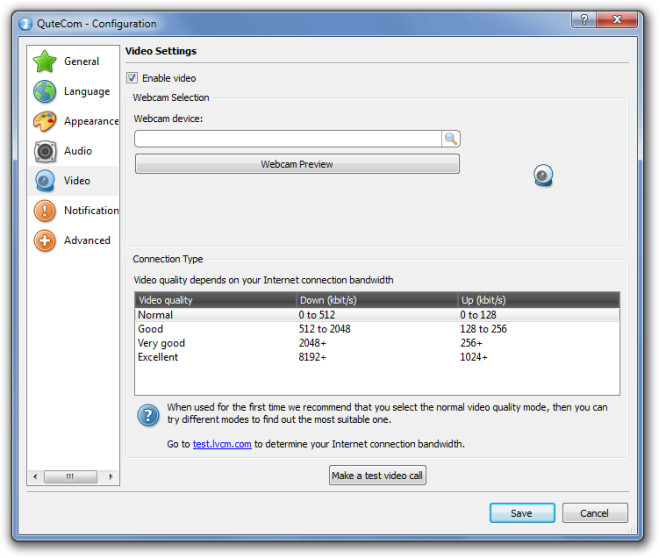Click the Webcam Preview button
Image resolution: width=660 pixels, height=558 pixels.
click(x=297, y=164)
